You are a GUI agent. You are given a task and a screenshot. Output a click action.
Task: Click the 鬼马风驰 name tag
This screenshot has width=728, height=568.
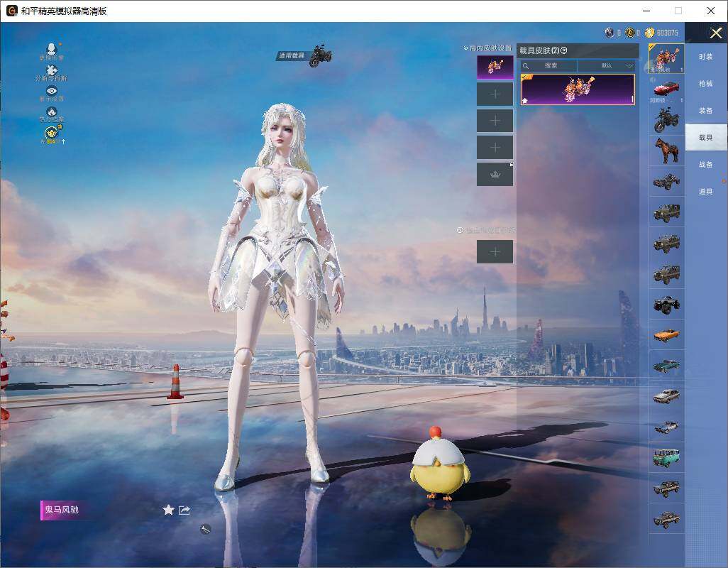(x=61, y=510)
